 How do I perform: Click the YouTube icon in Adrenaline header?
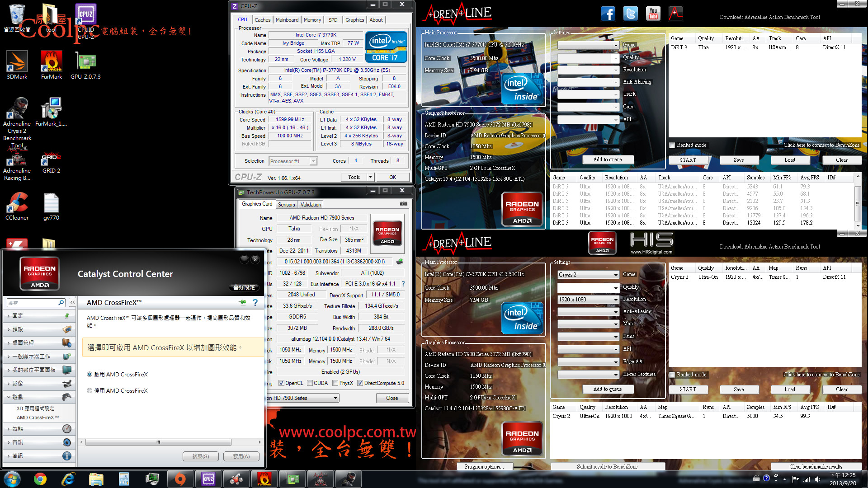point(653,14)
